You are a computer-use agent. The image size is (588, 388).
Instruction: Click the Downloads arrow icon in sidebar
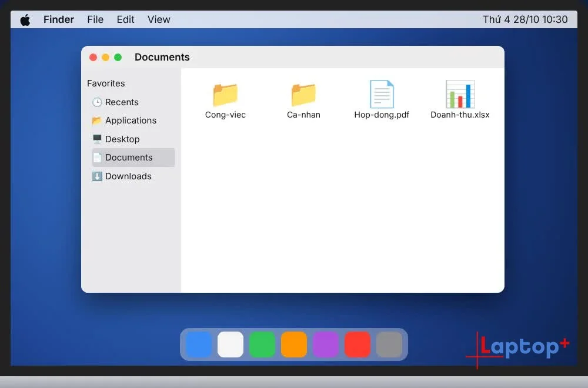(97, 176)
